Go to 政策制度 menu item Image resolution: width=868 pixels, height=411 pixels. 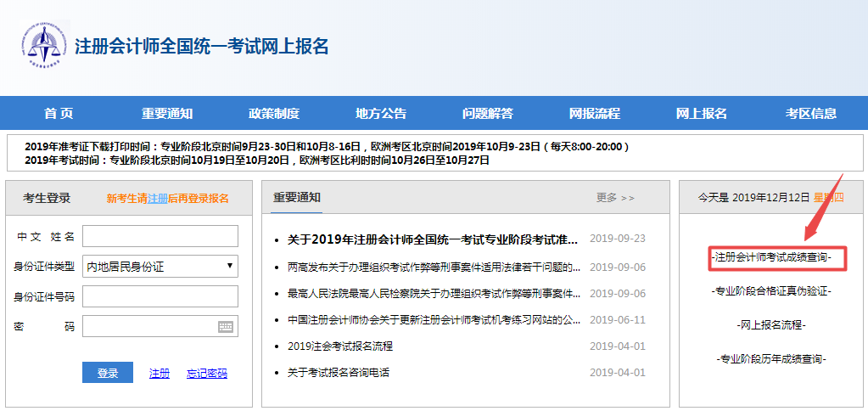[274, 114]
